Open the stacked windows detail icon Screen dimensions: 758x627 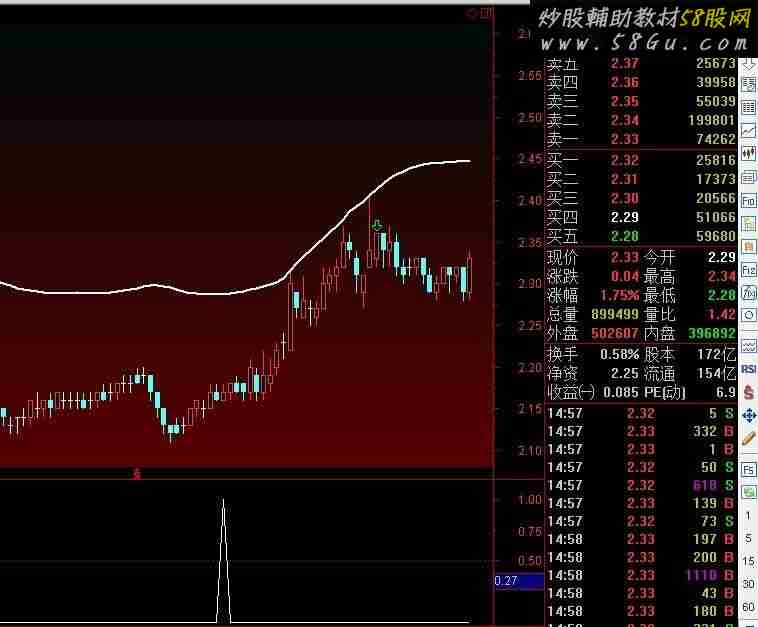click(749, 177)
